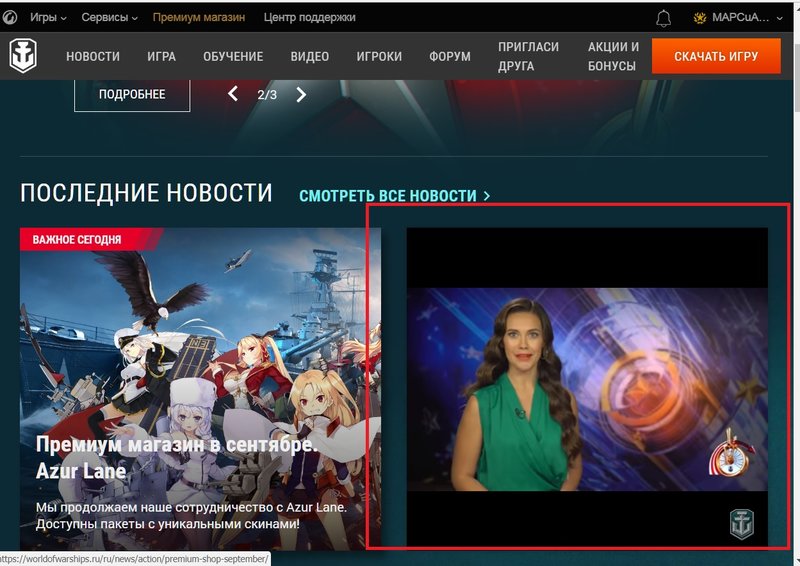Viewport: 800px width, 566px height.
Task: Click the ПОДРОБНЕЕ button
Action: click(x=132, y=95)
